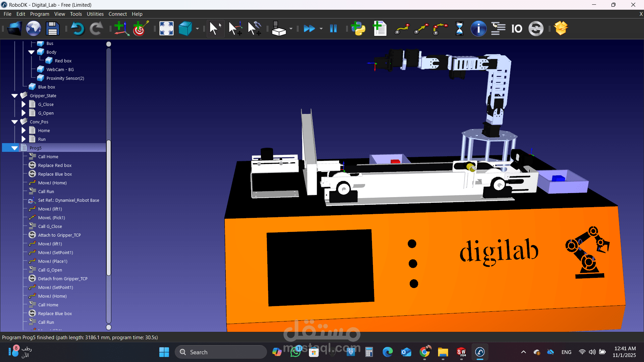Click the taskbar Search box
Viewport: 644px width, 362px height.
point(221,352)
